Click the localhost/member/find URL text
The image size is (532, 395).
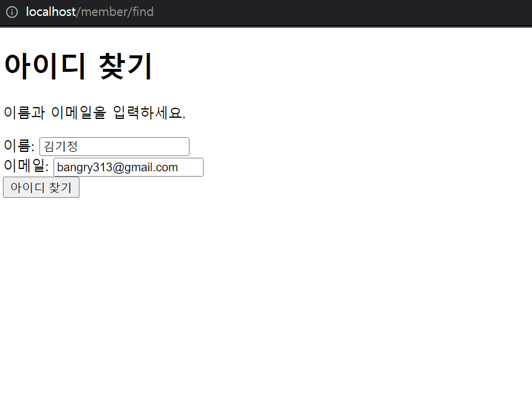pos(90,12)
